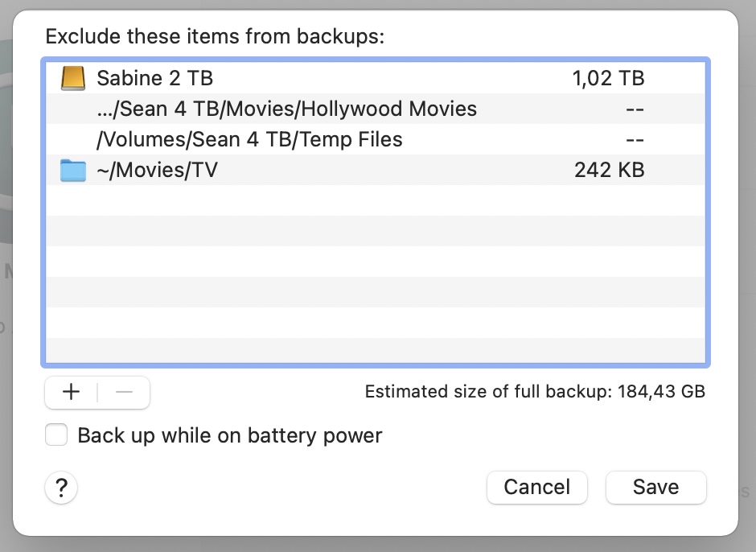The width and height of the screenshot is (756, 552).
Task: Click the dashes in the Hollywood Movies row
Action: (635, 109)
